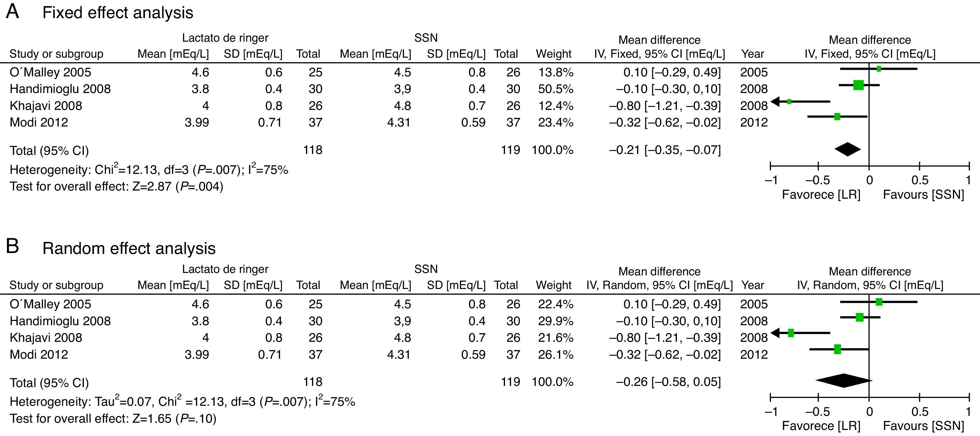980x436 pixels.
Task: Click the Tau²=0.07 heterogeneity line
Action: click(182, 402)
